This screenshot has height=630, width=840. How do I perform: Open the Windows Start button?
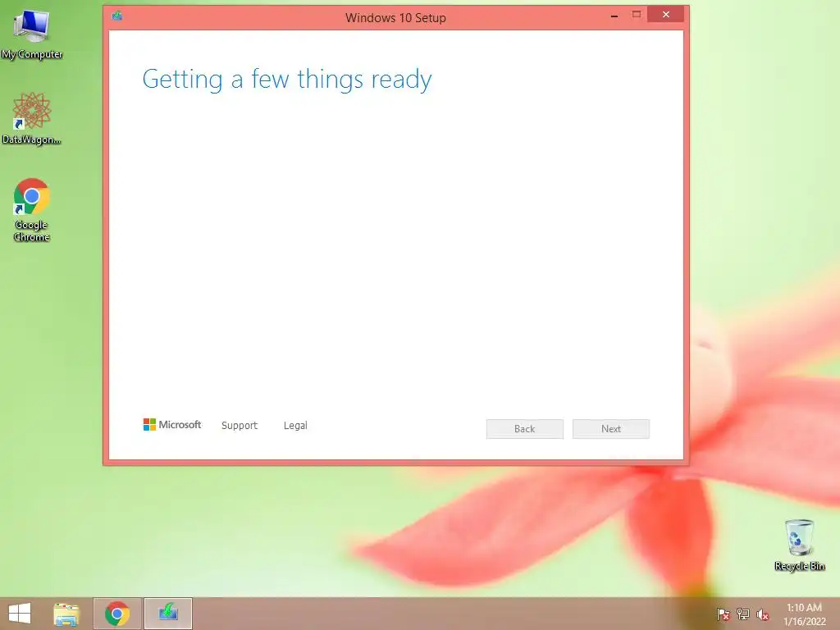point(20,614)
